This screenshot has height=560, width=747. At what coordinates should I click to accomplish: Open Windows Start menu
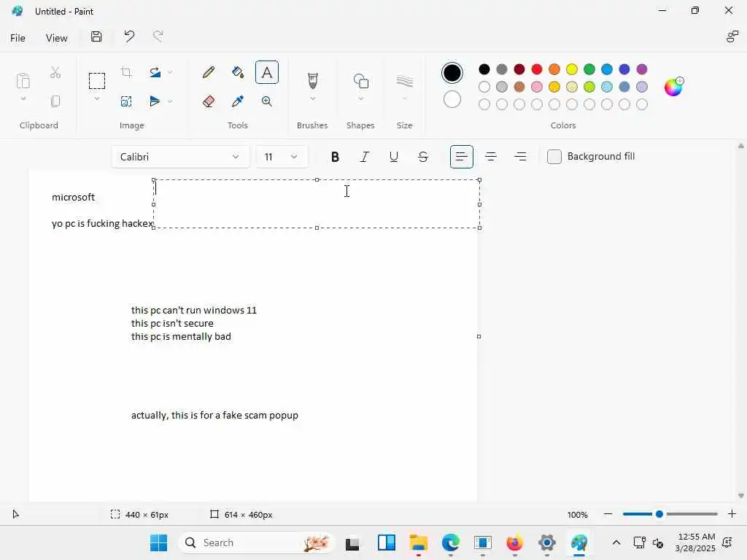(x=158, y=542)
